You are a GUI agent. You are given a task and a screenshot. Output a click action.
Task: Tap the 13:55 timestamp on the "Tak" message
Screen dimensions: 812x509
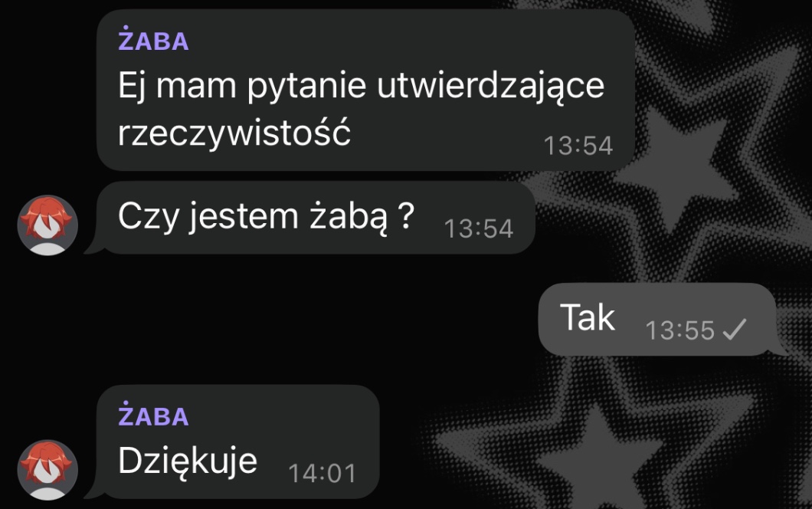[680, 330]
